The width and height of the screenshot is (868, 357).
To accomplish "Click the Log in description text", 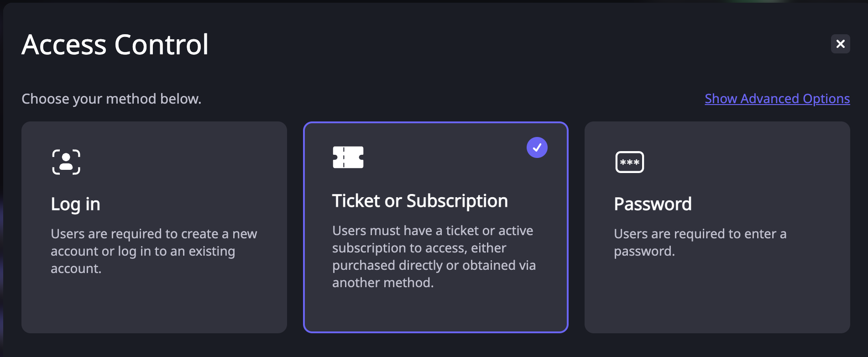I will tap(154, 251).
